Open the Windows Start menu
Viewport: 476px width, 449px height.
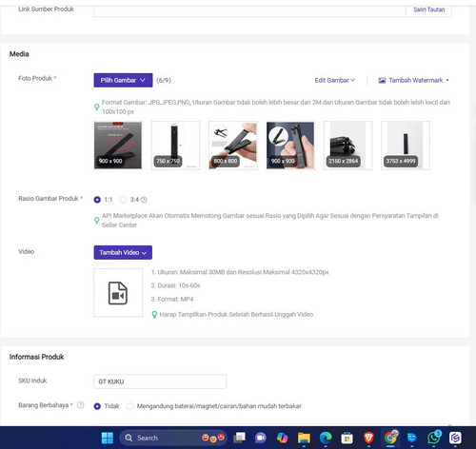(108, 438)
